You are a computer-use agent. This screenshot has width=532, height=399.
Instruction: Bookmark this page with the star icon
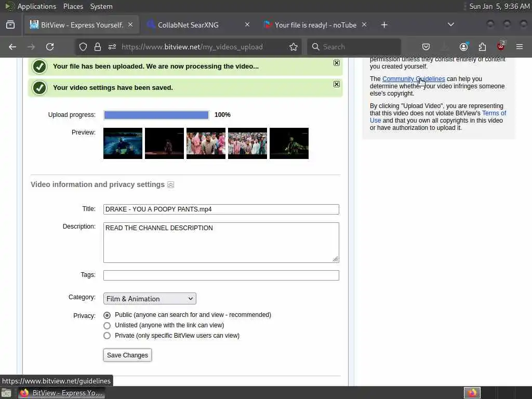pyautogui.click(x=294, y=47)
